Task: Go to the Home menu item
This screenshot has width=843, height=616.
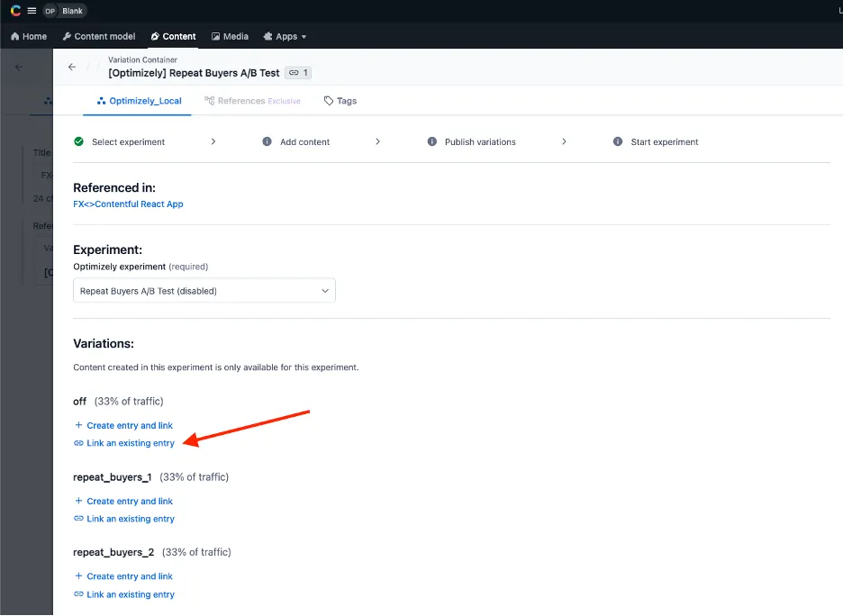Action: [x=29, y=37]
